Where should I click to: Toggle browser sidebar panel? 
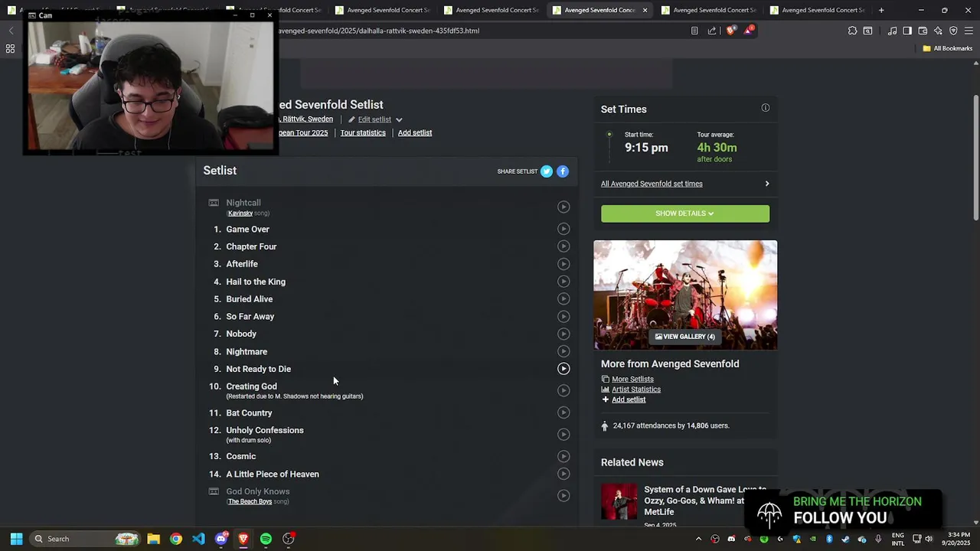(x=907, y=31)
